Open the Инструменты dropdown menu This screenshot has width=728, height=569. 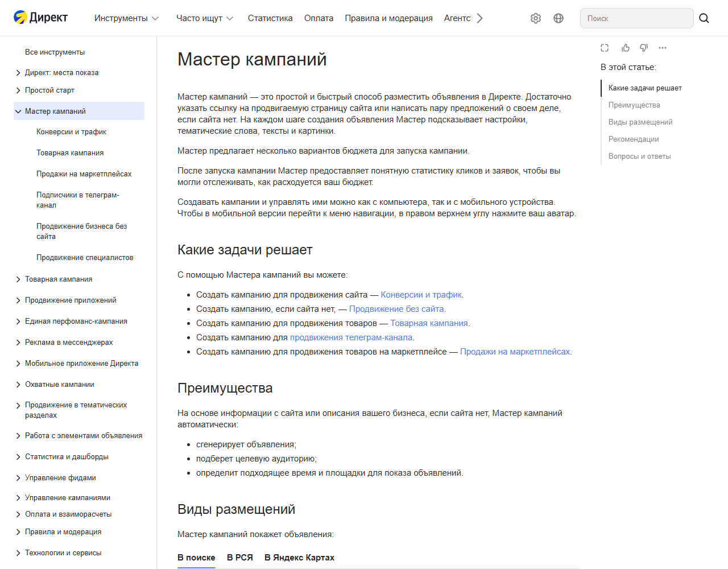point(126,18)
